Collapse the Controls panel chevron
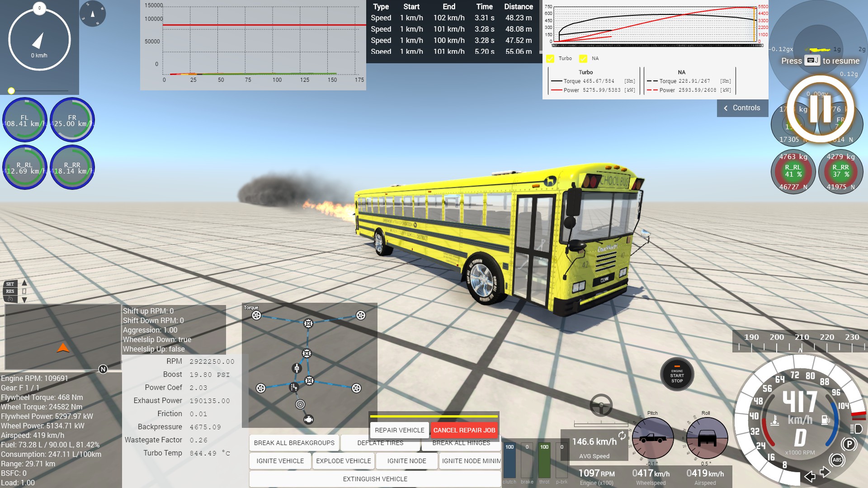Viewport: 868px width, 488px height. [x=726, y=108]
